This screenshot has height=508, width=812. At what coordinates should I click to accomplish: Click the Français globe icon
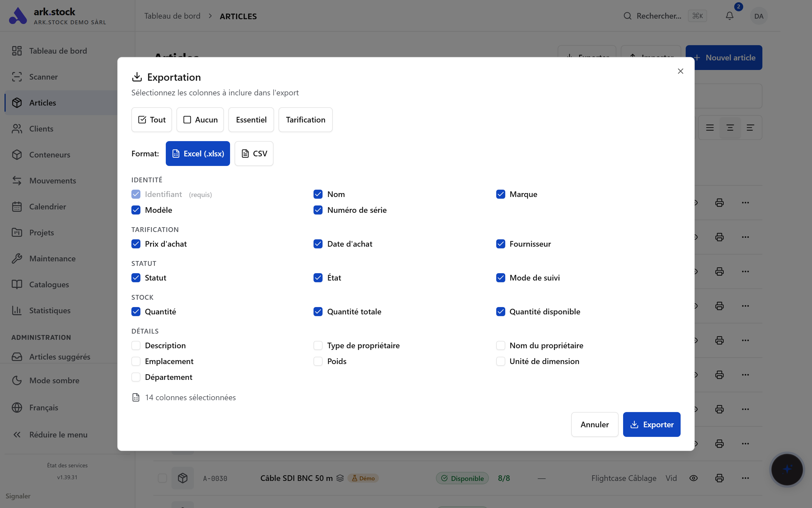[x=17, y=408]
